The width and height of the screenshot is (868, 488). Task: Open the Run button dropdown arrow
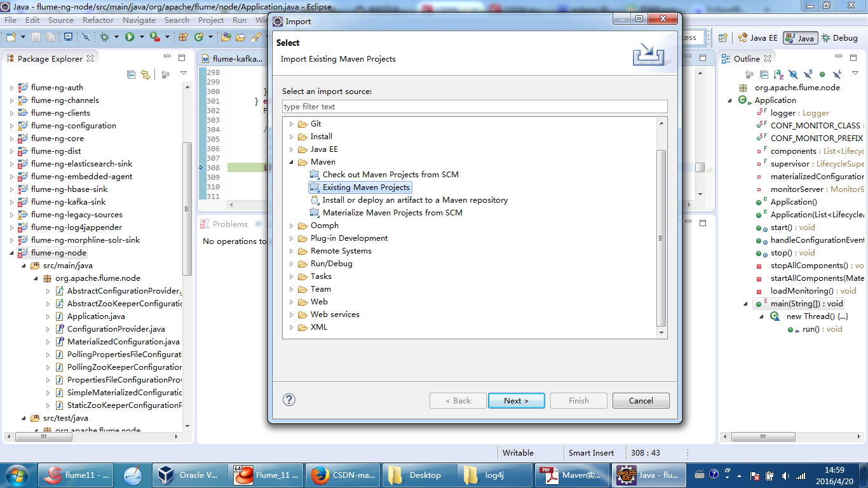(x=140, y=37)
